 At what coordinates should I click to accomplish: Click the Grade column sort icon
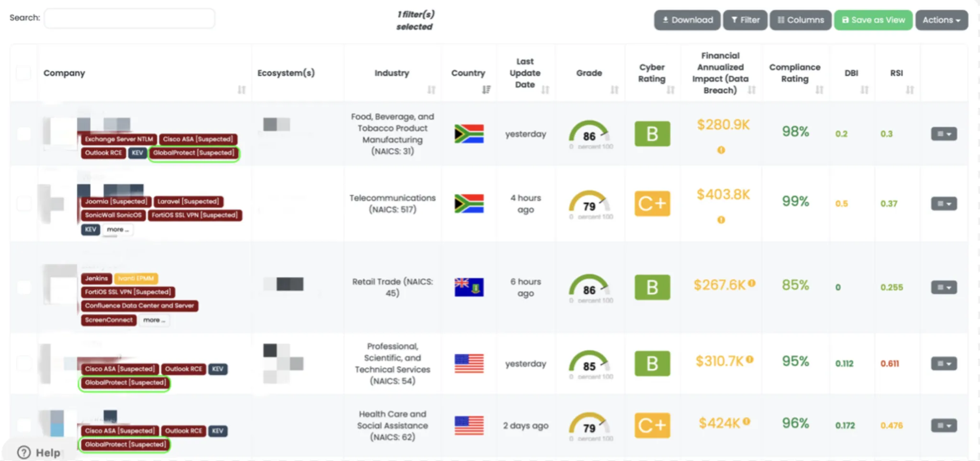pos(614,90)
